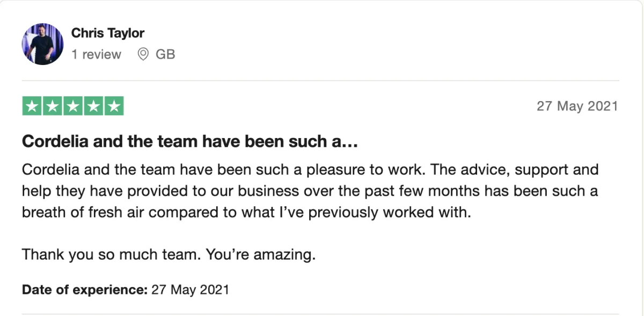Open the Chris Taylor reviewer name
The height and width of the screenshot is (316, 644).
click(108, 33)
